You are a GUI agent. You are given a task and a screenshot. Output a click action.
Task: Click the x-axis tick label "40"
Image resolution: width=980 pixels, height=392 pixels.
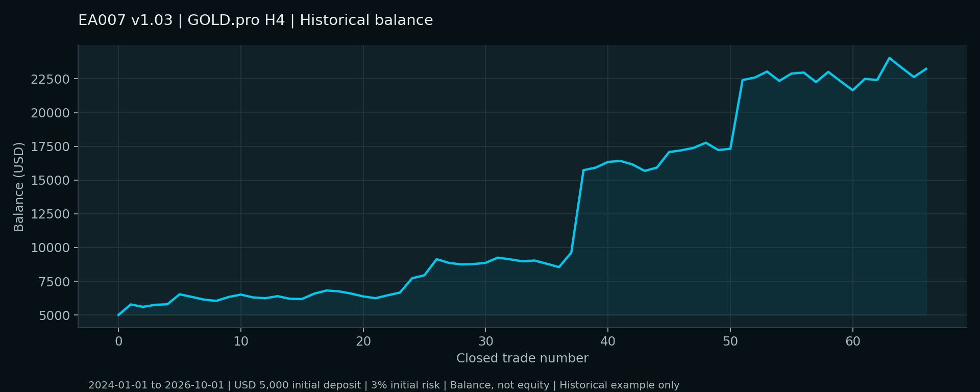coord(608,341)
